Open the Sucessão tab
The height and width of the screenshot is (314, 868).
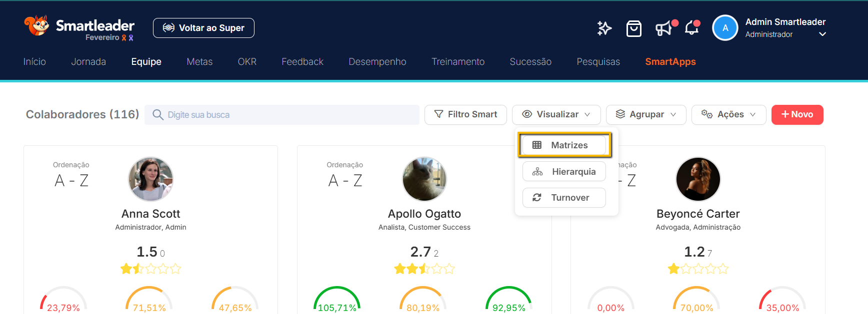click(x=530, y=61)
